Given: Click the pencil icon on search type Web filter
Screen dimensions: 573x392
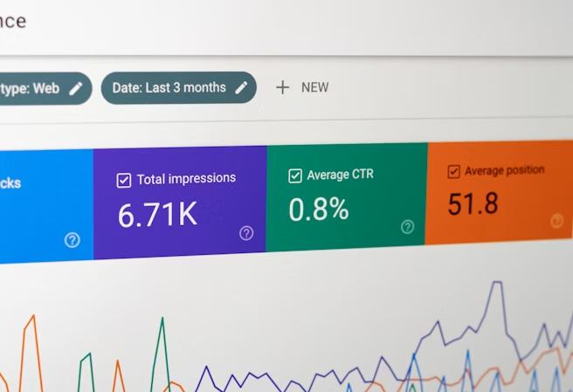Looking at the screenshot, I should coord(76,88).
